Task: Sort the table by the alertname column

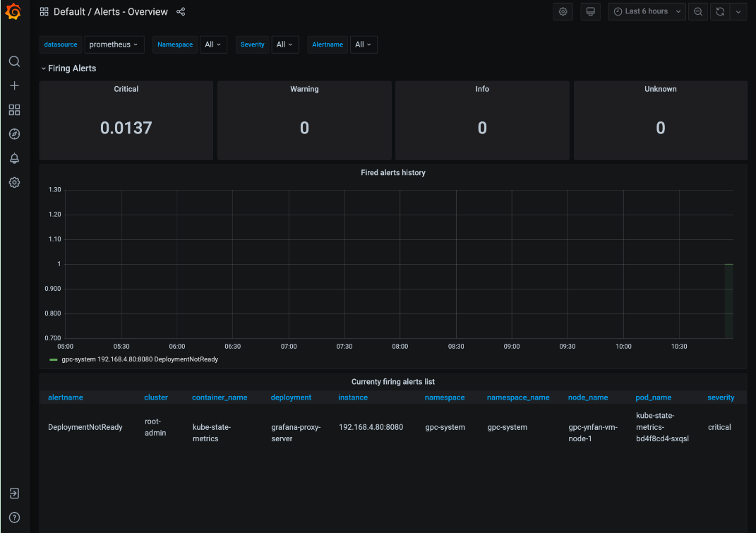Action: [x=65, y=397]
